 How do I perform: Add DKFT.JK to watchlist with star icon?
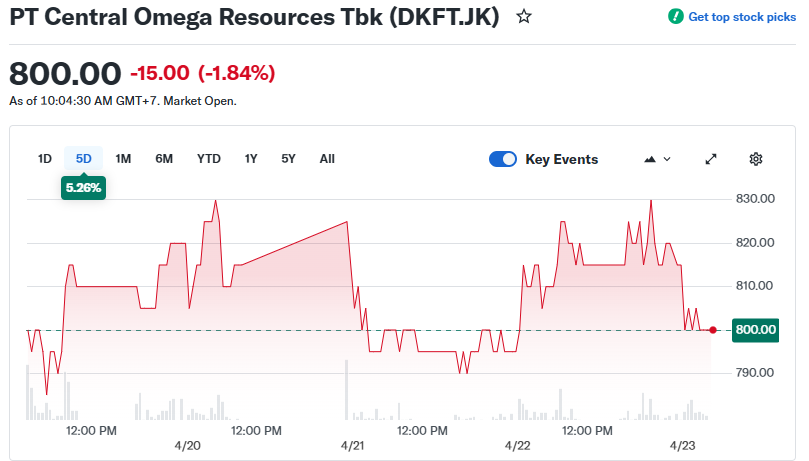tap(523, 17)
